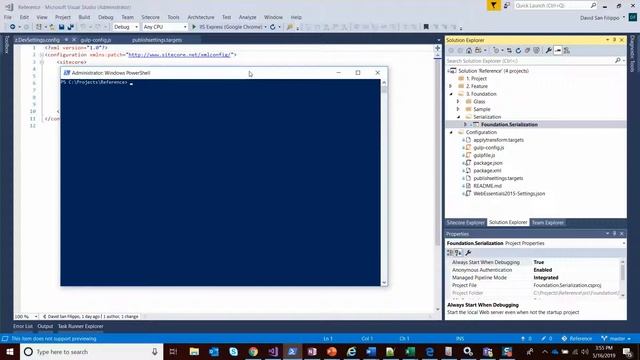The image size is (640, 360).
Task: Click the Navigate Backward toolbar button
Action: click(x=13, y=27)
